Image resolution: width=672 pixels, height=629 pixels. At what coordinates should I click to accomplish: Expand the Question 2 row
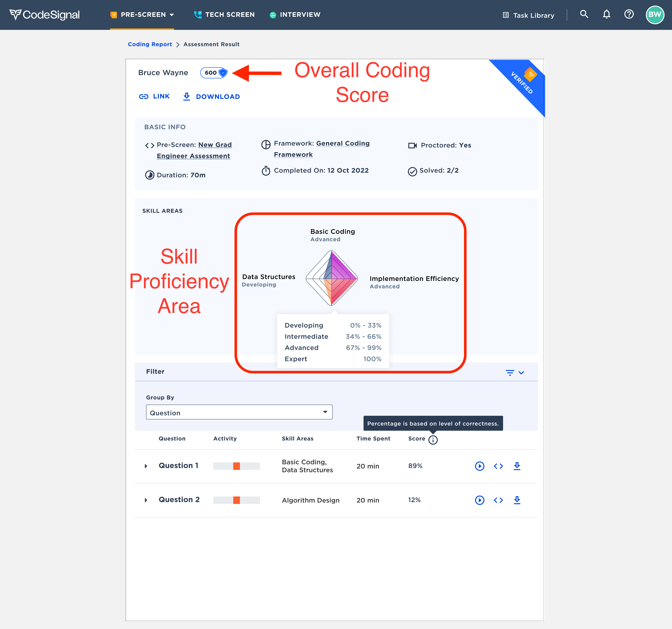point(146,500)
